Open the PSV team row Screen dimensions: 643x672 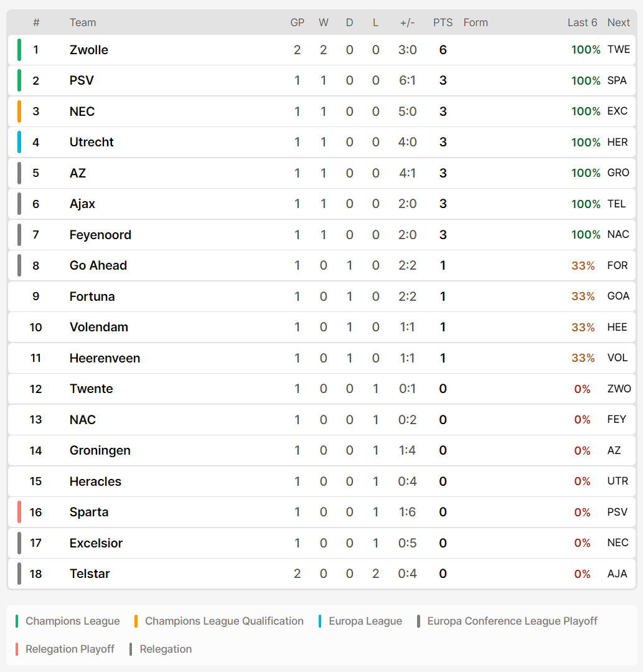click(x=321, y=80)
